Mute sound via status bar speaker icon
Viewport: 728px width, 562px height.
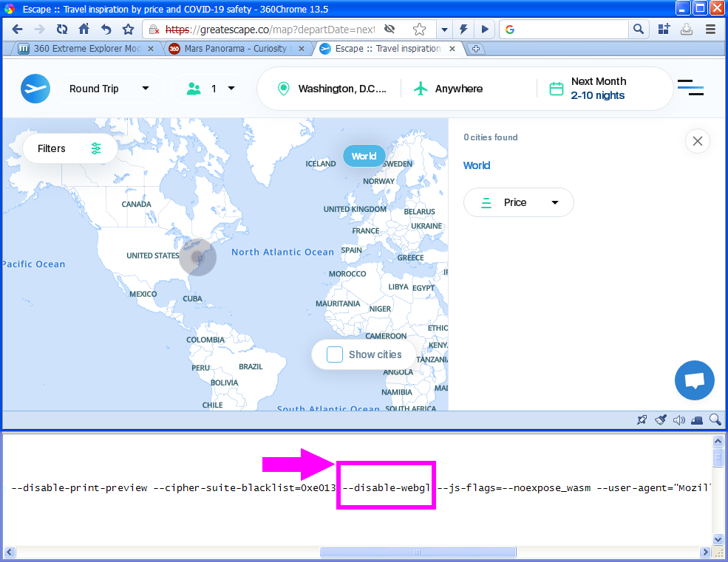[x=678, y=420]
